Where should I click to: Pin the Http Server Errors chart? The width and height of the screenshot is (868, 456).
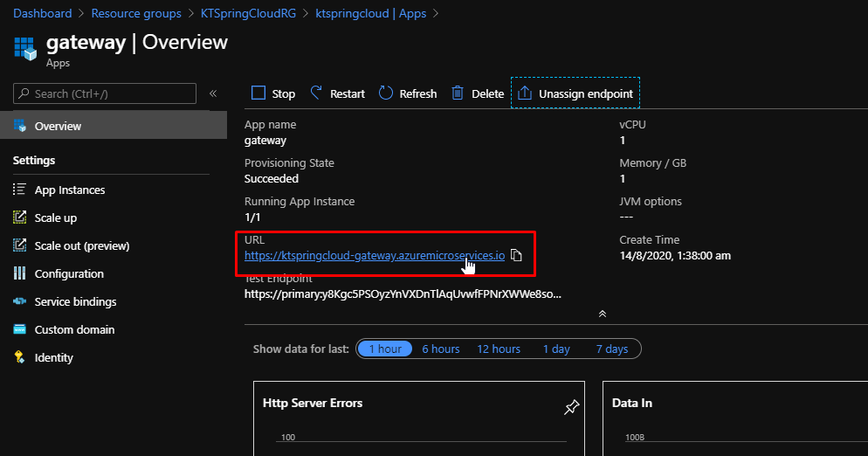pos(571,407)
